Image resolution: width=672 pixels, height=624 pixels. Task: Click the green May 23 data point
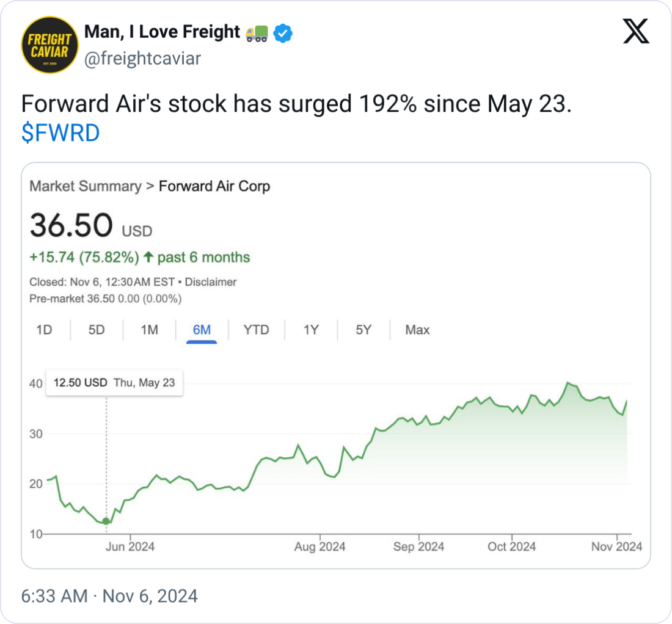tap(106, 521)
